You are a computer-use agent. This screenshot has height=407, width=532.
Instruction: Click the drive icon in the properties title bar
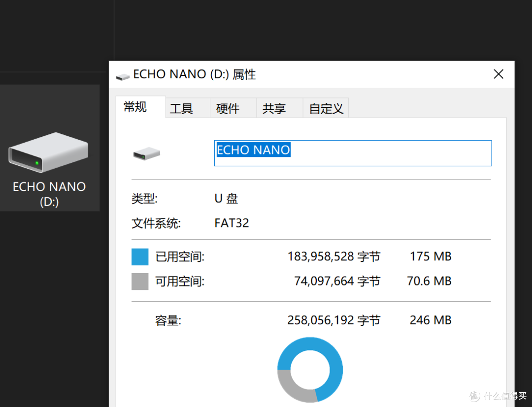tap(123, 77)
